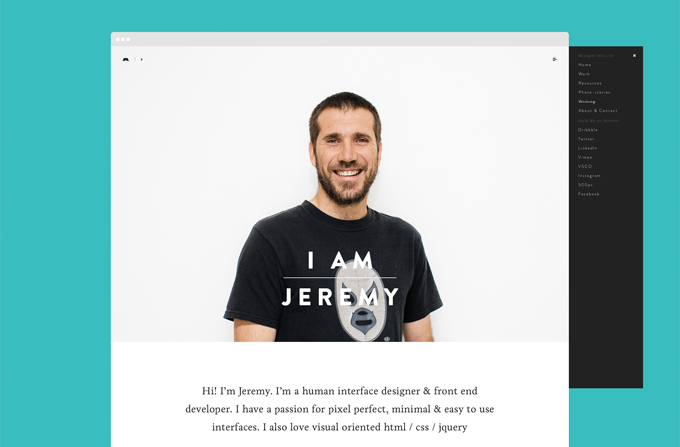680x447 pixels.
Task: Visit the Dribbble profile link
Action: tap(588, 130)
